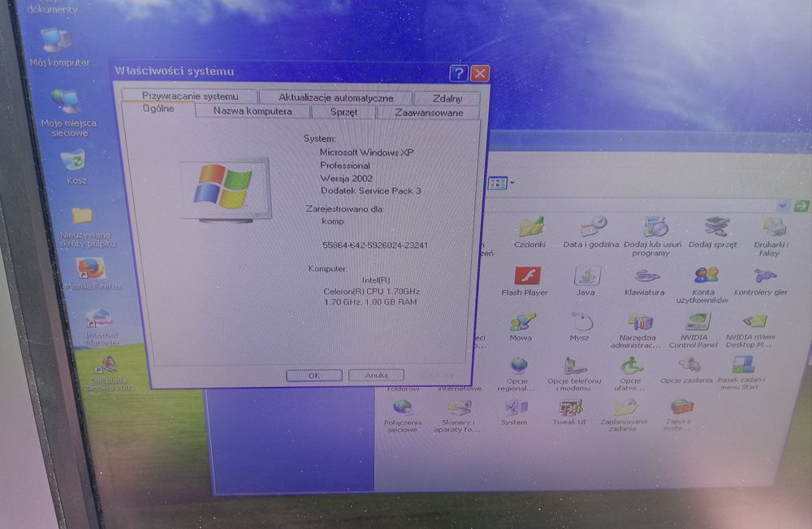Expand the Control Panel address bar dropdown
Image resolution: width=812 pixels, height=529 pixels.
pyautogui.click(x=783, y=206)
